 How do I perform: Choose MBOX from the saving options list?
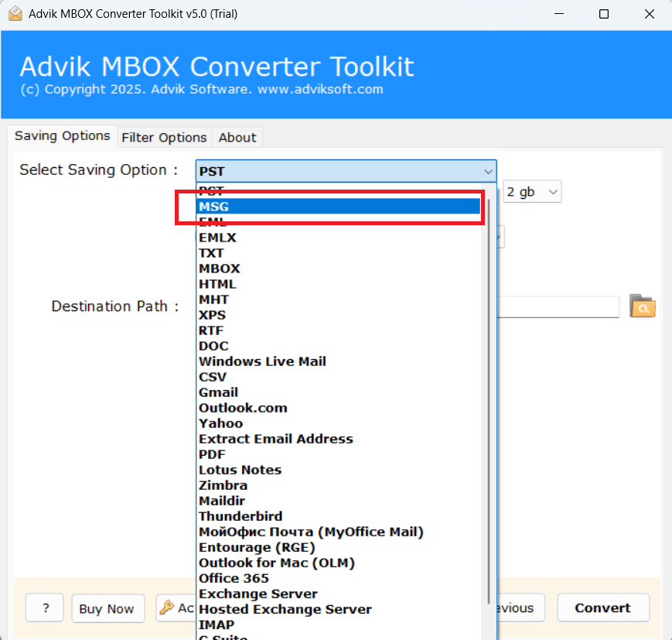338,269
